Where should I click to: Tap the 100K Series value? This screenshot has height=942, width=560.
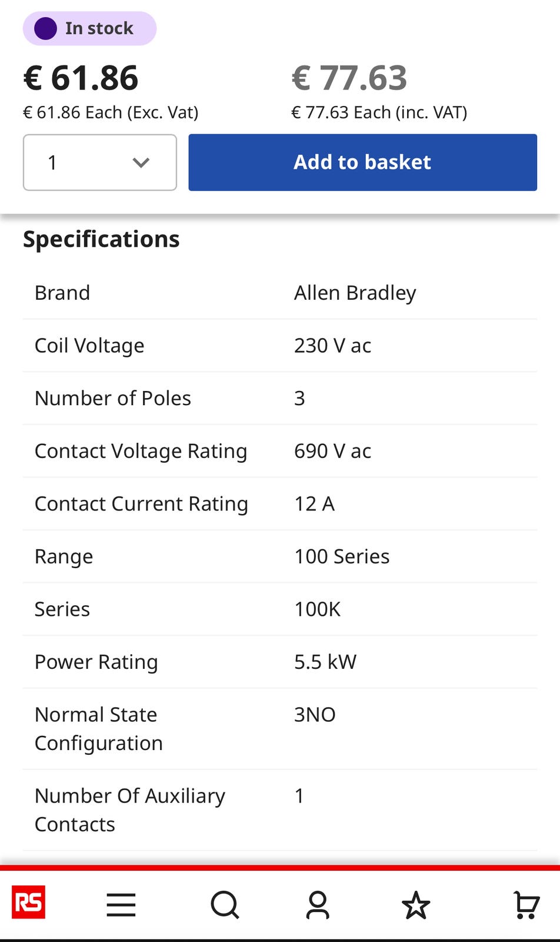click(317, 609)
